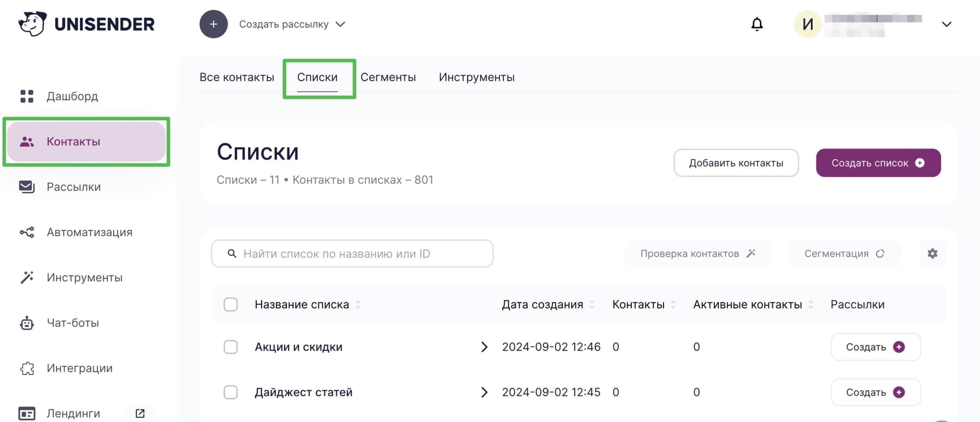Click the Сегментация button
The height and width of the screenshot is (422, 980).
[x=845, y=254]
